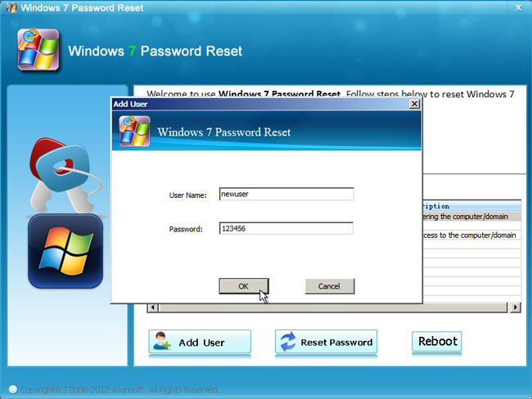Click the Windows logo tile in sidebar
This screenshot has height=399, width=532.
65,251
